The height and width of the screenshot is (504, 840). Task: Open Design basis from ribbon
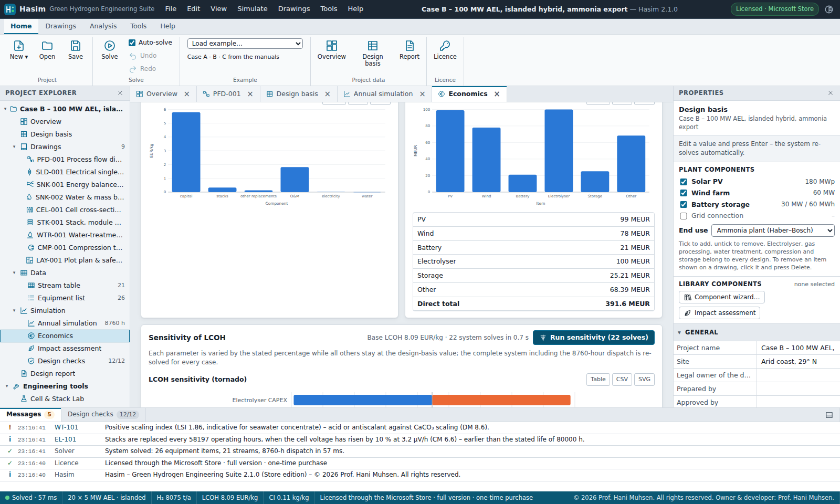click(x=373, y=52)
